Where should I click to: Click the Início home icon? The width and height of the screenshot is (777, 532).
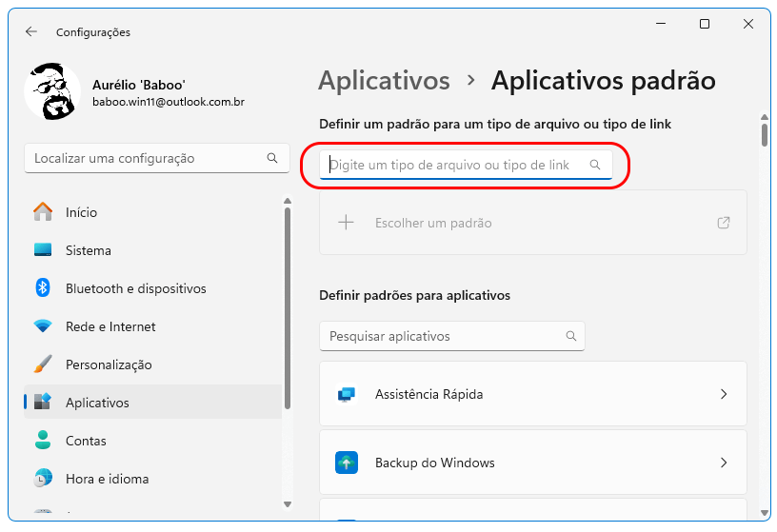pyautogui.click(x=43, y=212)
